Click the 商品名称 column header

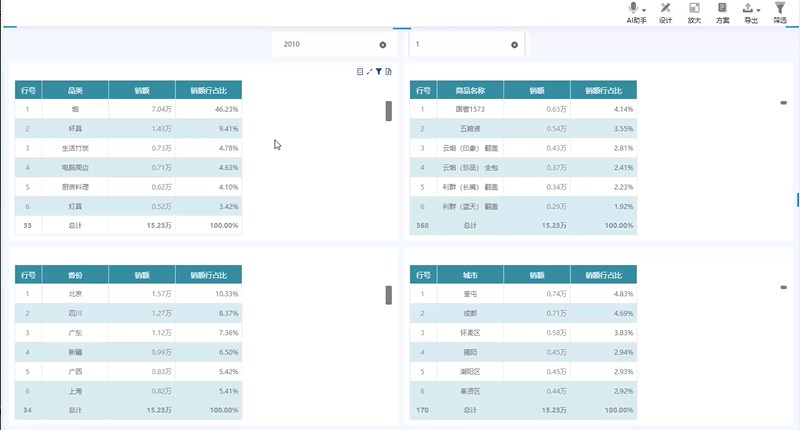470,90
